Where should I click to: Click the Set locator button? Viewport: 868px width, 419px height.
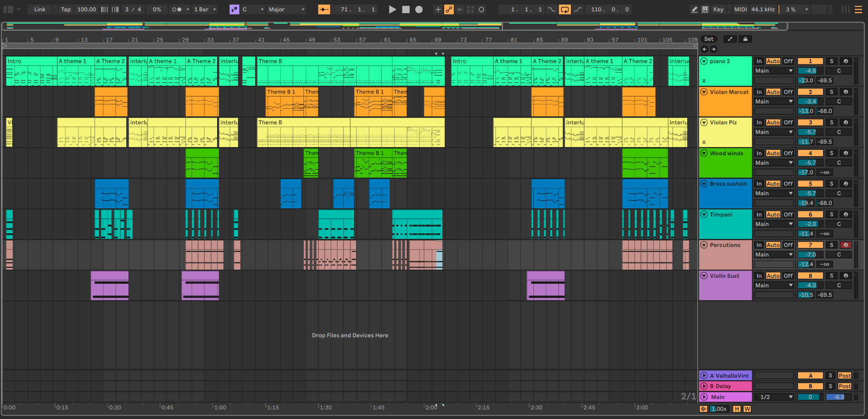(x=709, y=39)
